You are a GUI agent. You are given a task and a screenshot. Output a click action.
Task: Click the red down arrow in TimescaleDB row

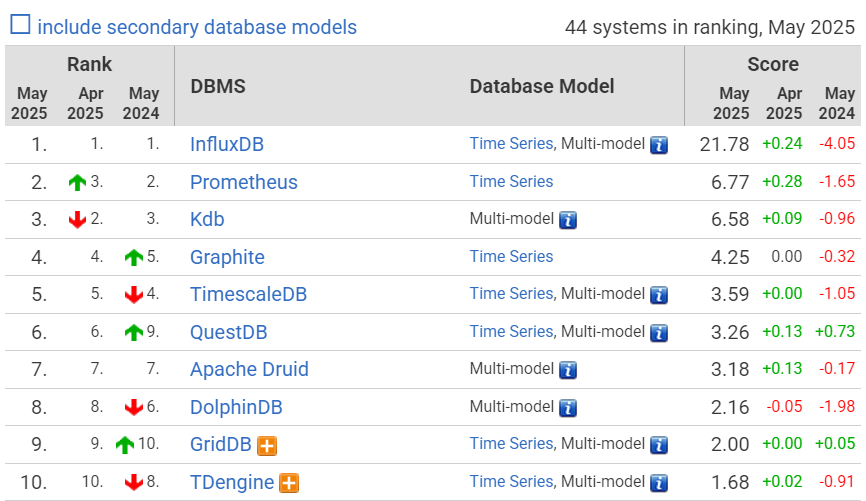click(x=134, y=294)
